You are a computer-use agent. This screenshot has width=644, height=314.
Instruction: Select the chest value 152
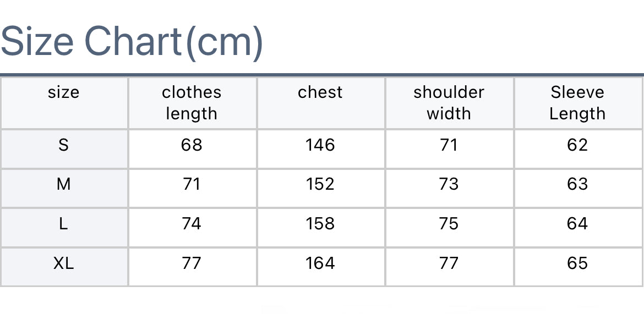point(320,184)
